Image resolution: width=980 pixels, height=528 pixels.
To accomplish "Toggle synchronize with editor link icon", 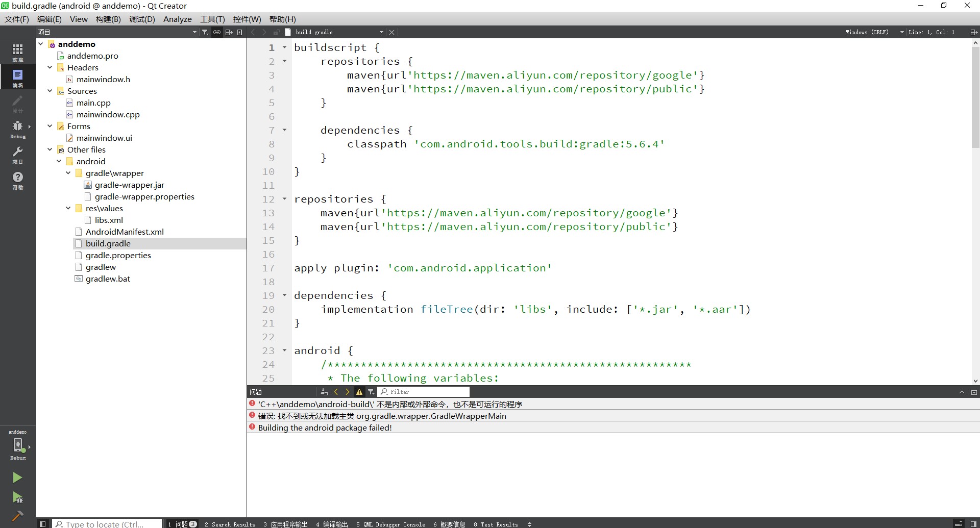I will 217,32.
